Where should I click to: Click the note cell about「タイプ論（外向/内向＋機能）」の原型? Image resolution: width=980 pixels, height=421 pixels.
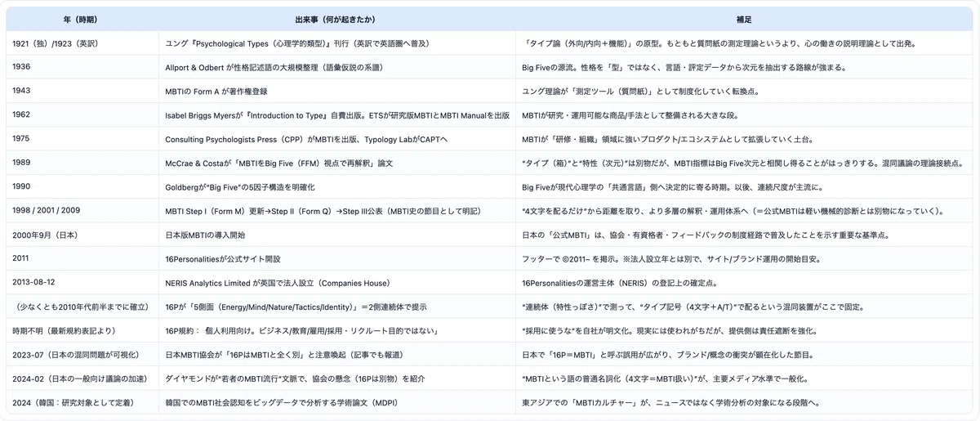[x=744, y=43]
